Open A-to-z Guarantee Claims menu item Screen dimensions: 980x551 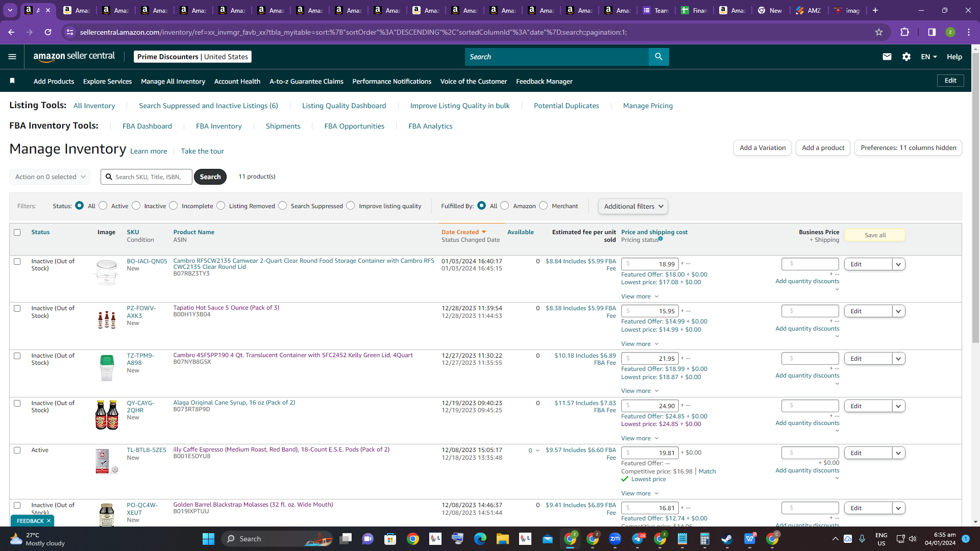306,81
